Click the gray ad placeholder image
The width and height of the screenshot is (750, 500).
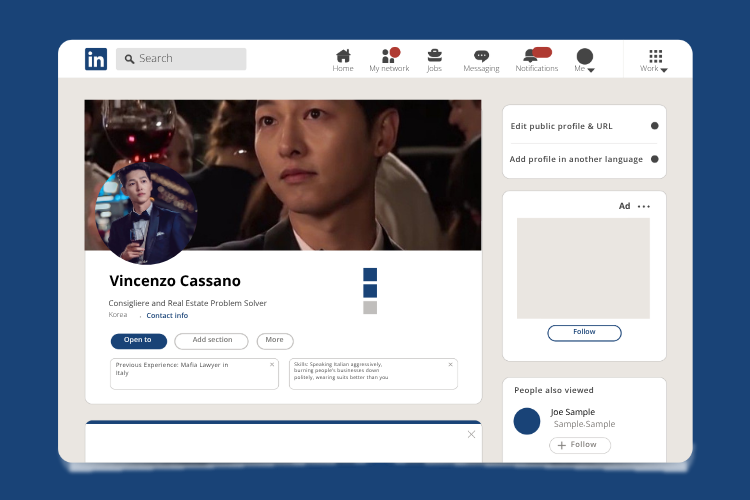coord(584,268)
